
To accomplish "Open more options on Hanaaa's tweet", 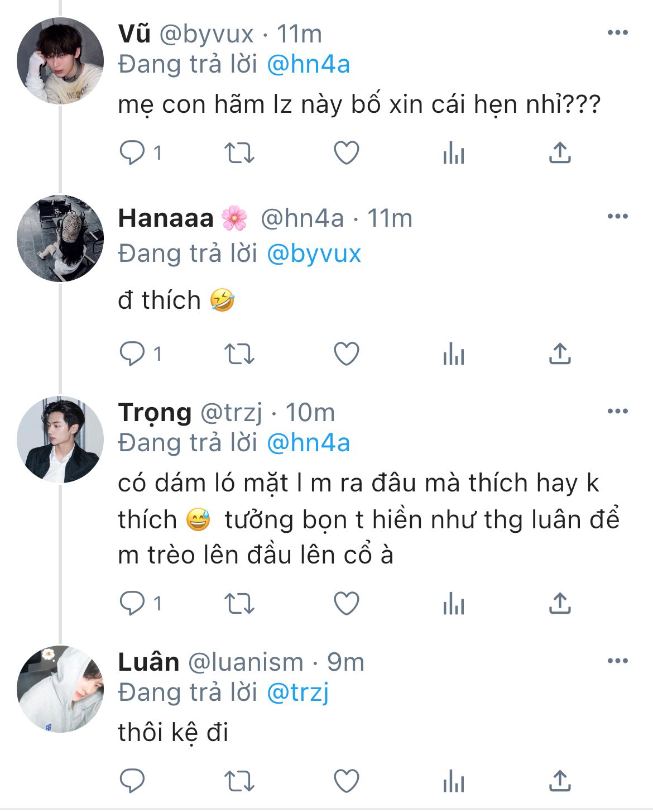I will pyautogui.click(x=617, y=217).
